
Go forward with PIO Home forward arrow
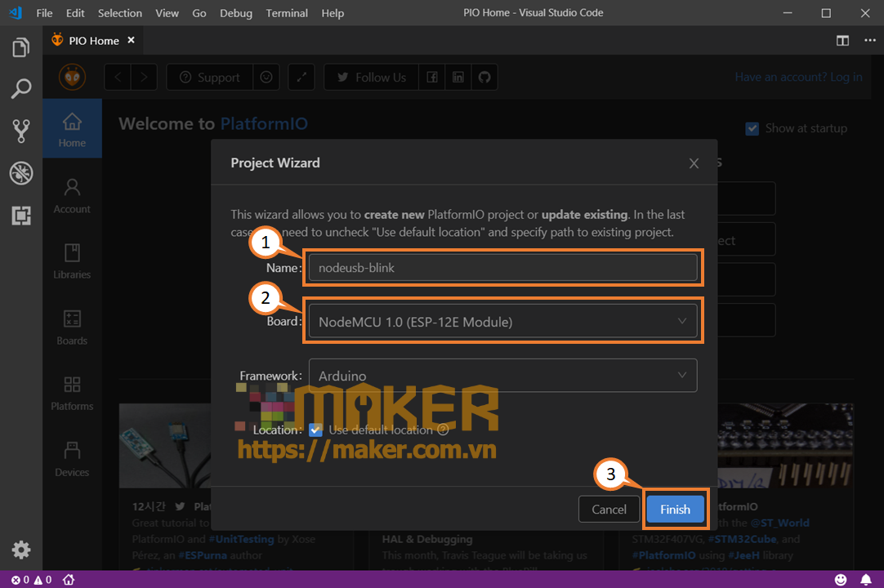(144, 78)
